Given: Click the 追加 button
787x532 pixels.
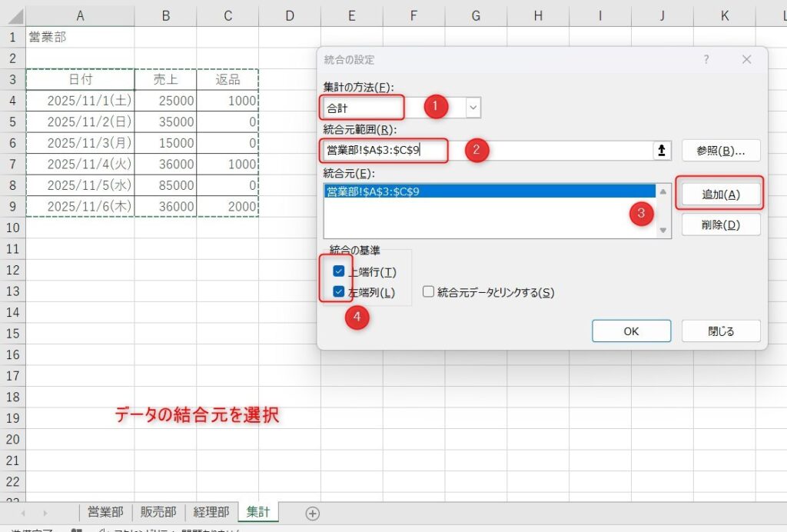Looking at the screenshot, I should point(719,193).
